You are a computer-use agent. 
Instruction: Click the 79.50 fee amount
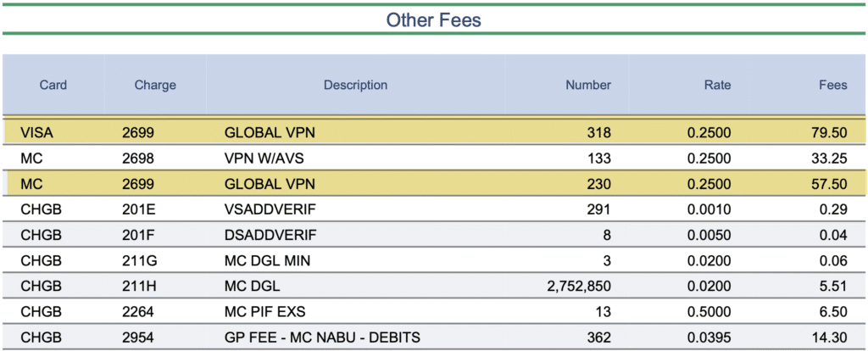click(x=829, y=132)
